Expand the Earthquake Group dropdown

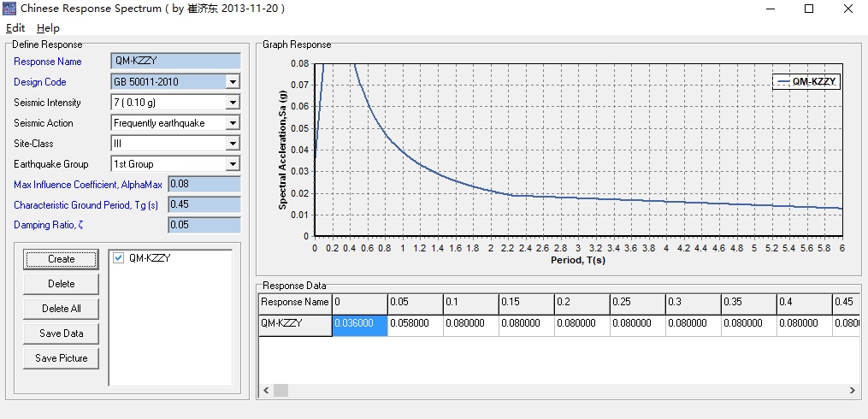coord(233,164)
